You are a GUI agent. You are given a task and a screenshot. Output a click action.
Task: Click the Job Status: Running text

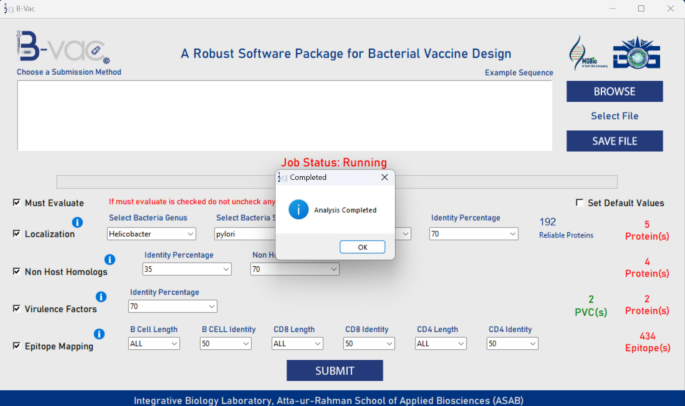tap(334, 163)
